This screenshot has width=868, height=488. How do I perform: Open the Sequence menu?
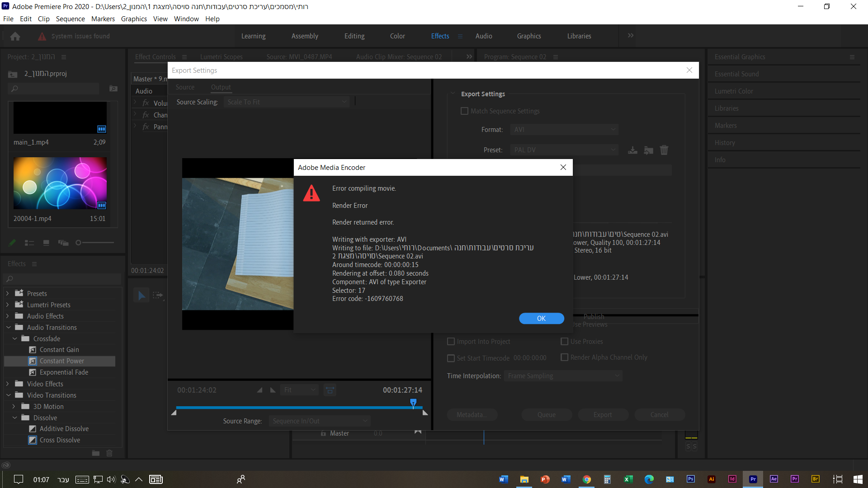pyautogui.click(x=70, y=19)
